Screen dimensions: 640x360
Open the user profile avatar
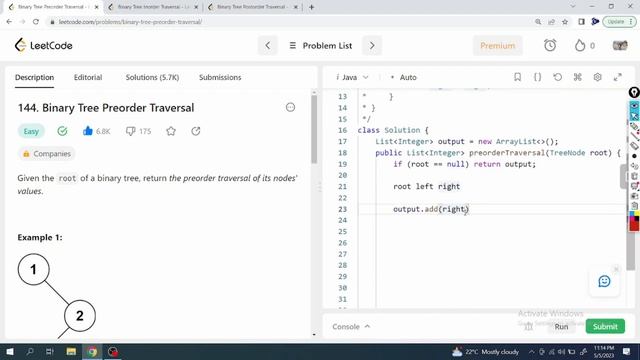620,45
